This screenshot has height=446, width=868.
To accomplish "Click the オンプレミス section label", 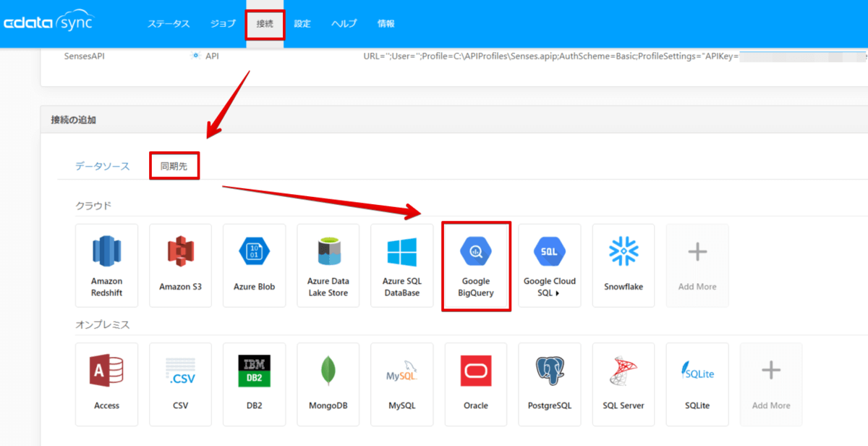I will [x=103, y=324].
